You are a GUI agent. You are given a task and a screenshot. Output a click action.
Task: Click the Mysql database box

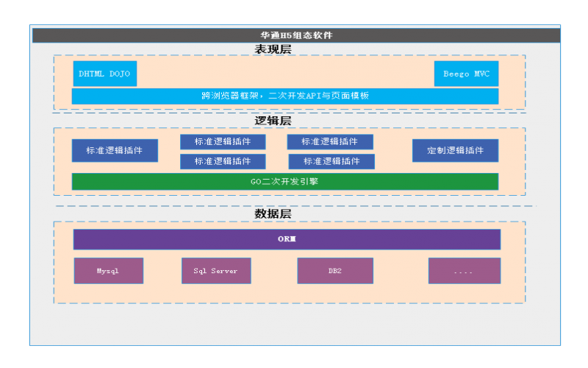tap(108, 271)
